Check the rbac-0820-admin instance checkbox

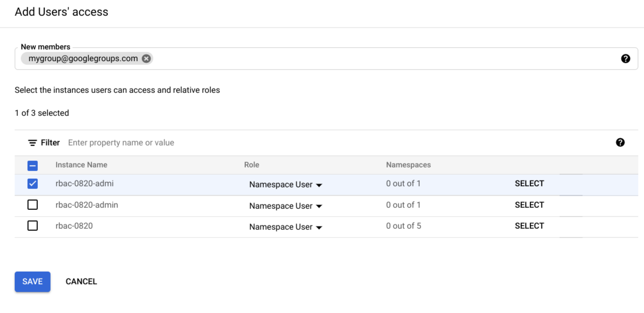click(x=33, y=205)
